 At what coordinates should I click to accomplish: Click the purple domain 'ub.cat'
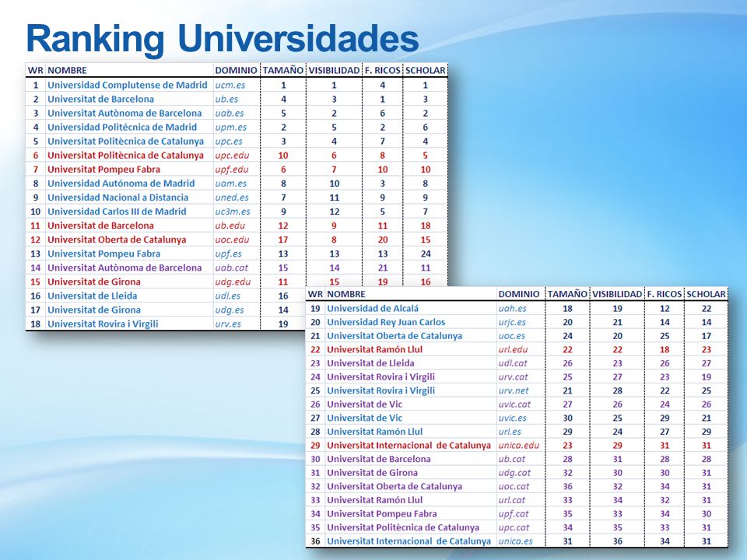point(512,460)
